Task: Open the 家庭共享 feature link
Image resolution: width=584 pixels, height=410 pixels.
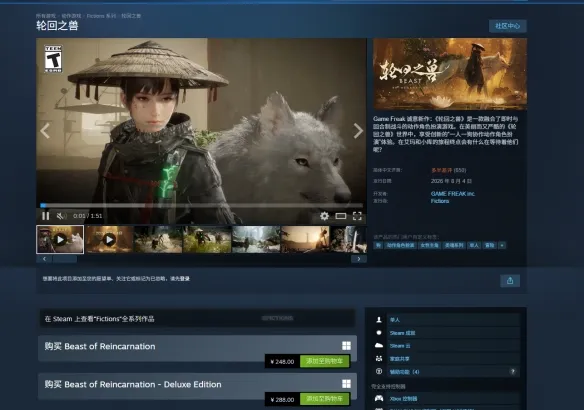Action: pyautogui.click(x=399, y=359)
